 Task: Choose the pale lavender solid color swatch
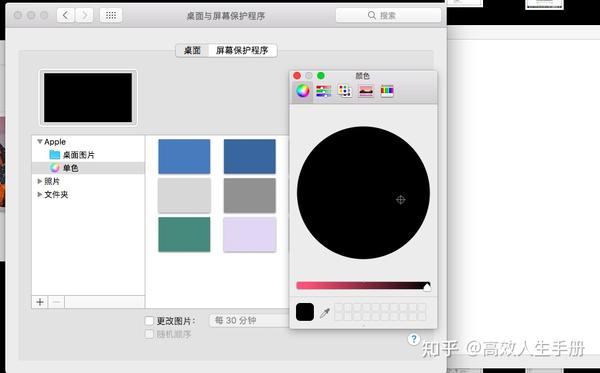[249, 235]
